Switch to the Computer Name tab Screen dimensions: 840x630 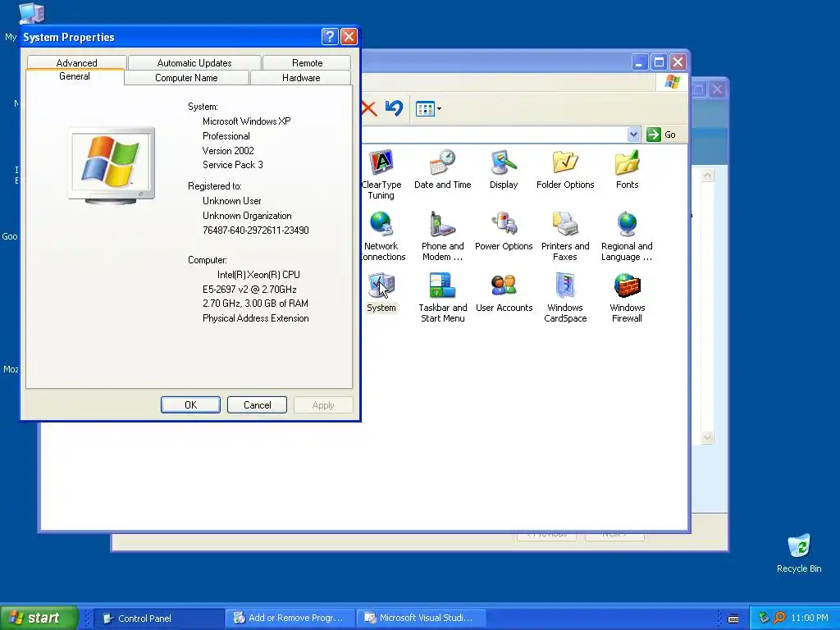click(x=186, y=78)
